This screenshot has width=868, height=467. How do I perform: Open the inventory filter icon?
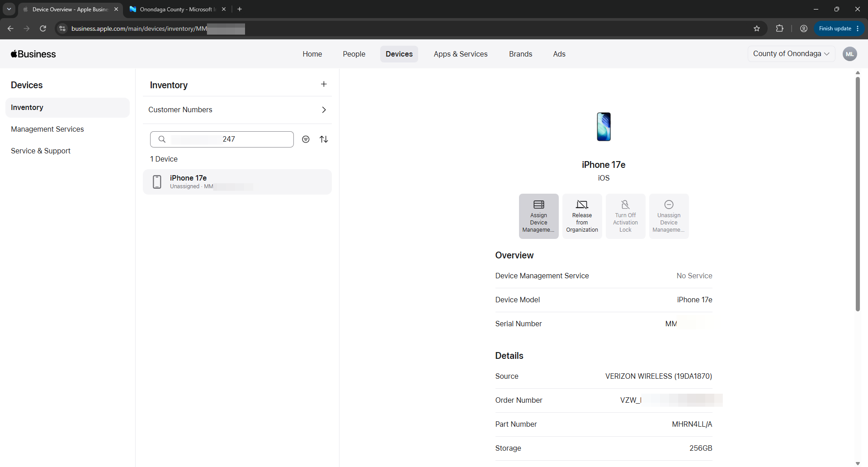(306, 139)
